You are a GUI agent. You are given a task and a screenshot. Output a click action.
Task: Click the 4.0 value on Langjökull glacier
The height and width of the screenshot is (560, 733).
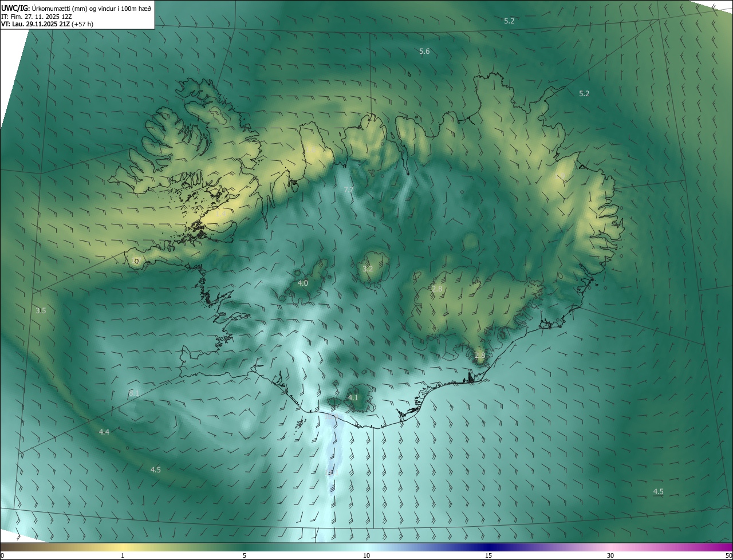coord(303,283)
